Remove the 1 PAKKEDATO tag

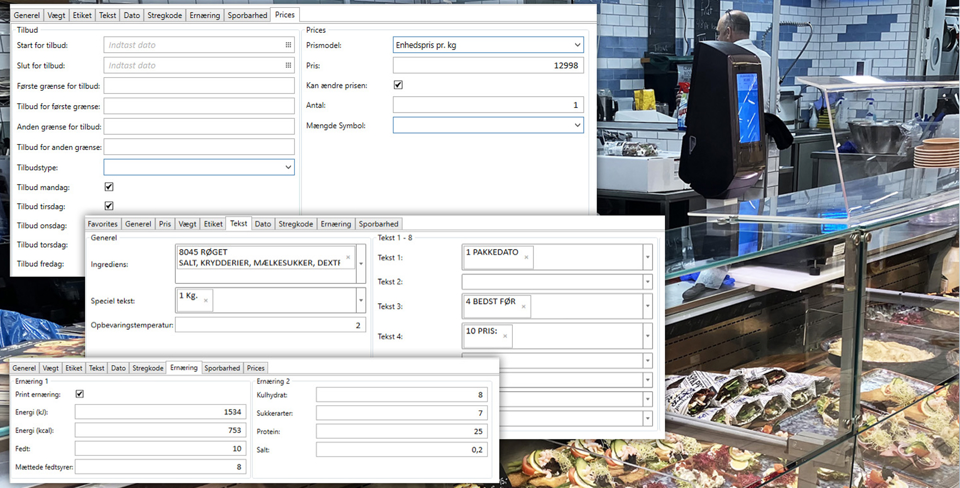(526, 258)
